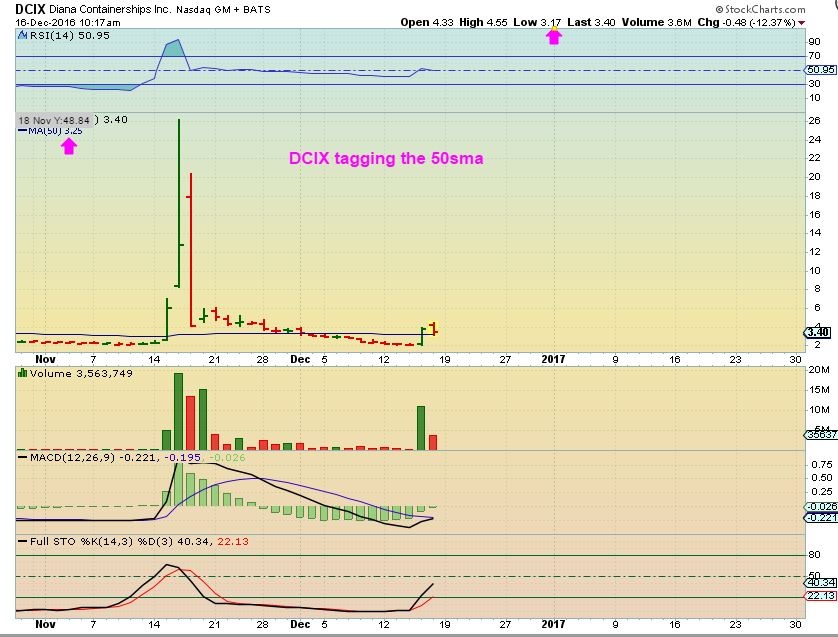The width and height of the screenshot is (838, 637).
Task: Select the tallest green volume bar
Action: coord(179,411)
